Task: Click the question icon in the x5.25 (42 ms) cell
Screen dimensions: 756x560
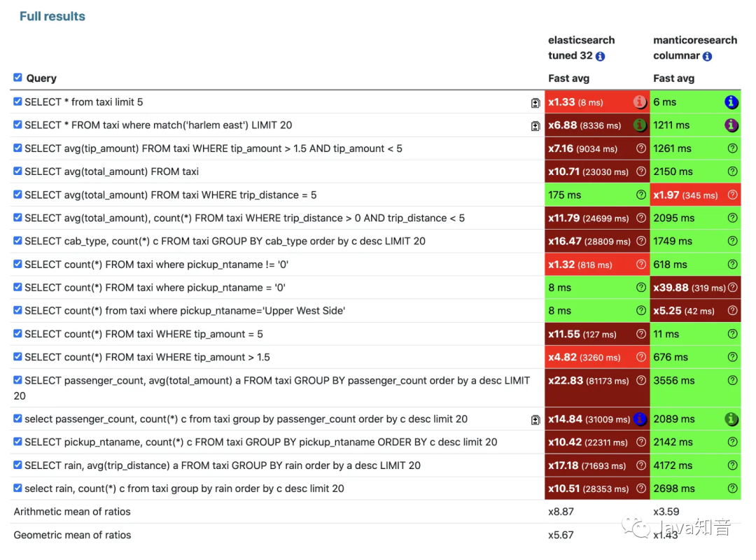Action: [x=732, y=311]
